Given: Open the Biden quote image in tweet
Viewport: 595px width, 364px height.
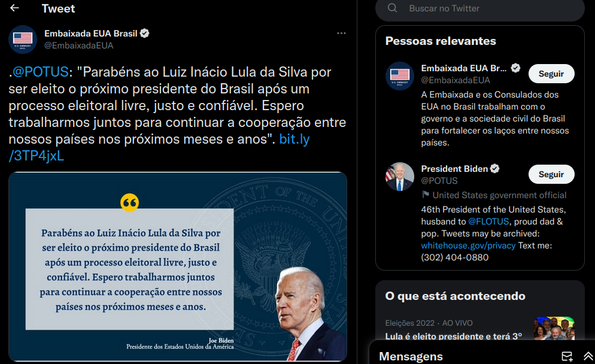Looking at the screenshot, I should 178,266.
